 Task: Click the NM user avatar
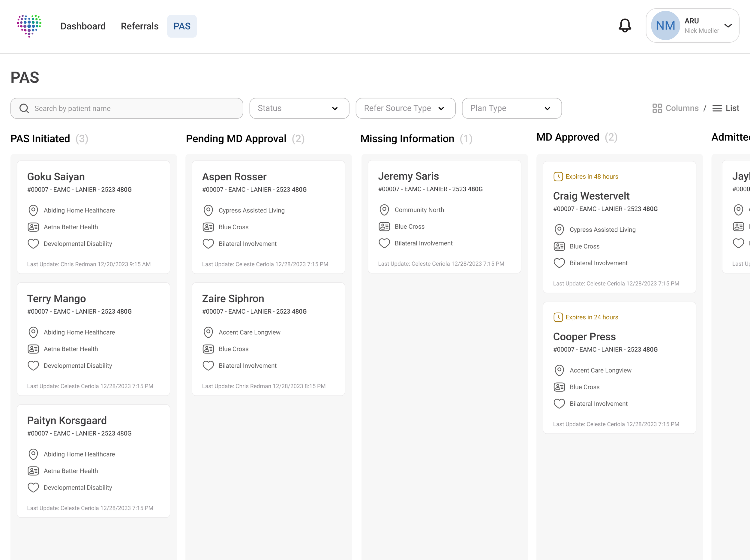tap(665, 26)
